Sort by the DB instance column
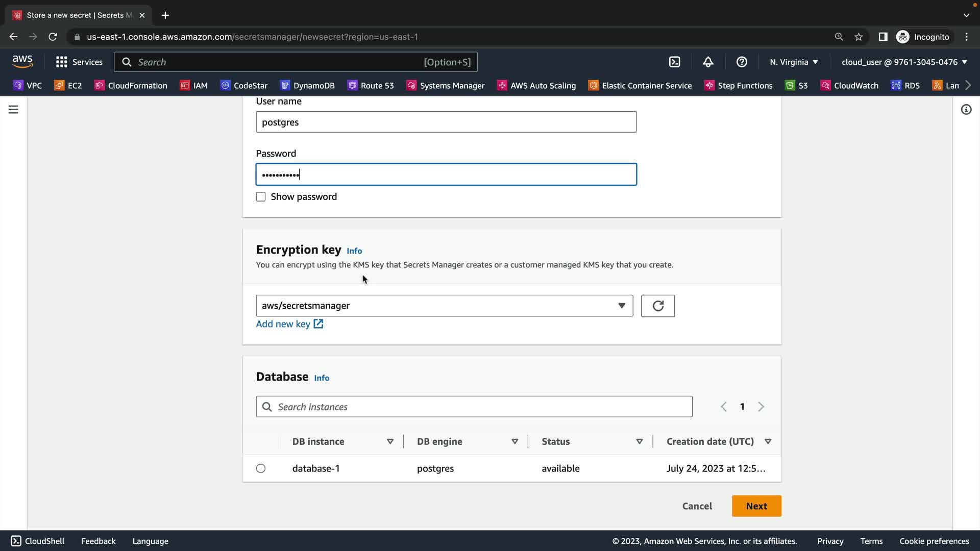The height and width of the screenshot is (551, 980). coord(390,441)
